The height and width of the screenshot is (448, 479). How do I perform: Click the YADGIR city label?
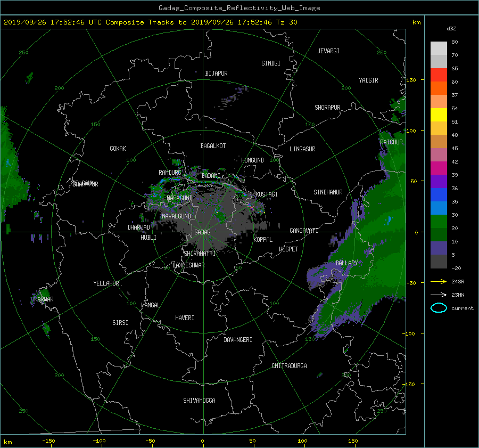pyautogui.click(x=368, y=80)
